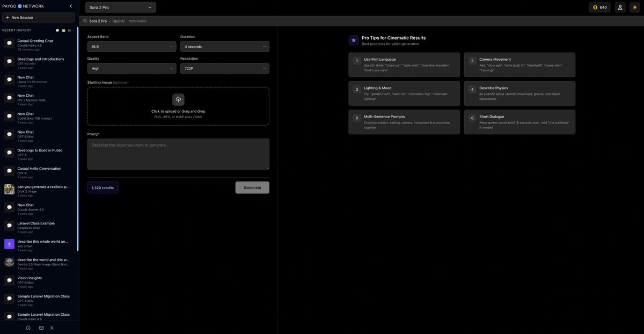Click the Starting Image upload drop zone
This screenshot has width=644, height=334.
click(x=178, y=106)
